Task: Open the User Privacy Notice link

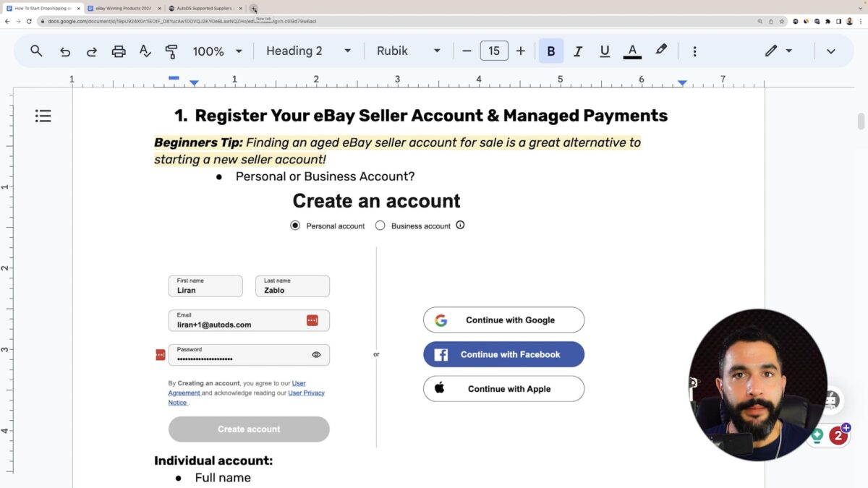Action: pyautogui.click(x=247, y=398)
